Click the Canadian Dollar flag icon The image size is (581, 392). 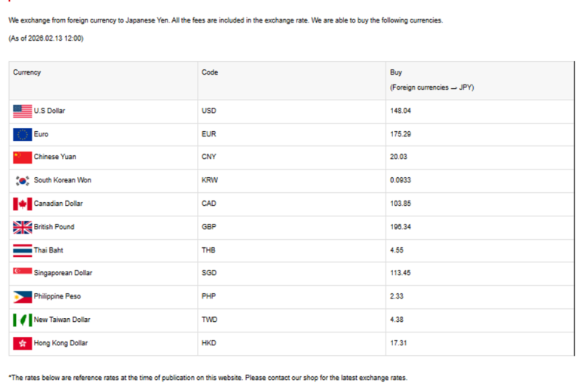(x=23, y=204)
